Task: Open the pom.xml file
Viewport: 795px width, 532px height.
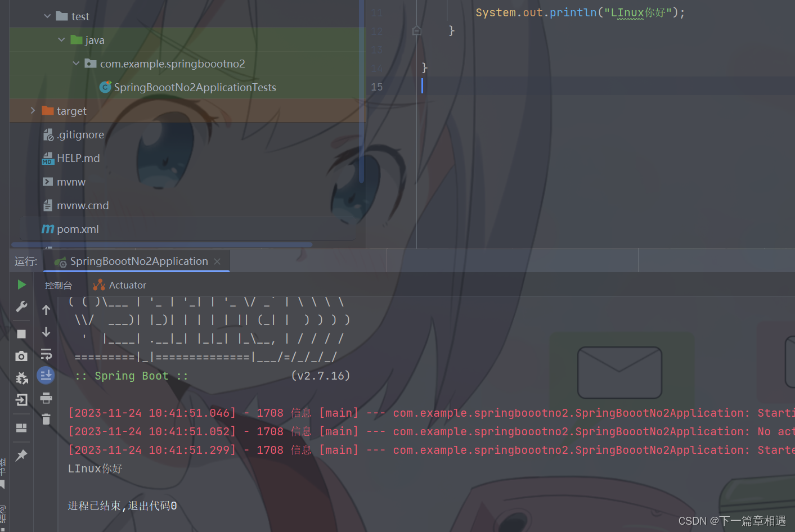Action: 77,229
